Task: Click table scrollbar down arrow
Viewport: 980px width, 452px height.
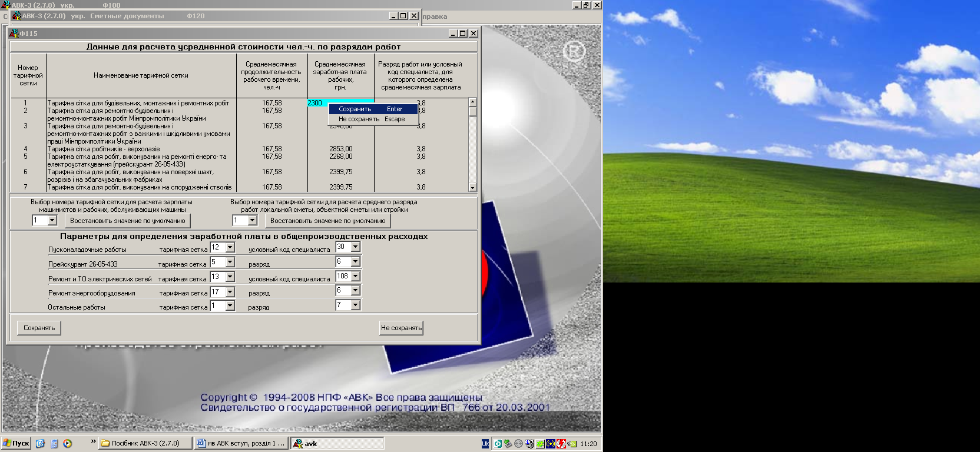Action: tap(472, 187)
